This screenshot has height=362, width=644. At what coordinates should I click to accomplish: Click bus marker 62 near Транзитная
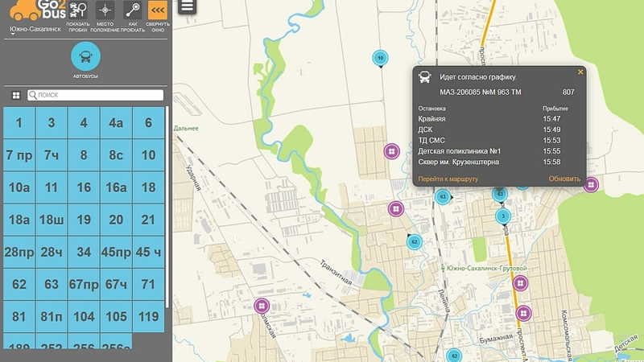click(415, 241)
